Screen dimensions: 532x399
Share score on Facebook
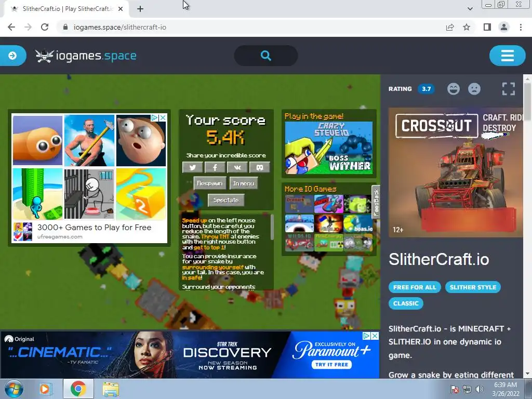coord(215,167)
